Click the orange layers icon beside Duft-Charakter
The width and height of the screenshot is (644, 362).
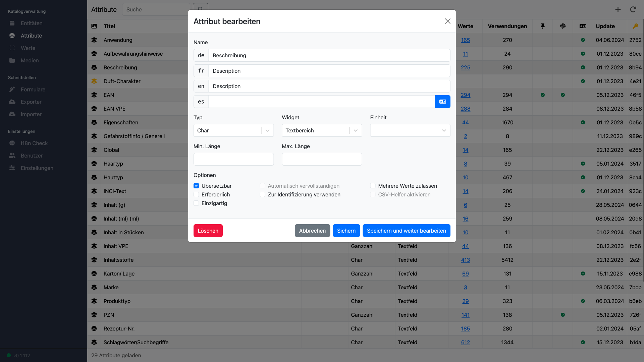click(x=94, y=81)
